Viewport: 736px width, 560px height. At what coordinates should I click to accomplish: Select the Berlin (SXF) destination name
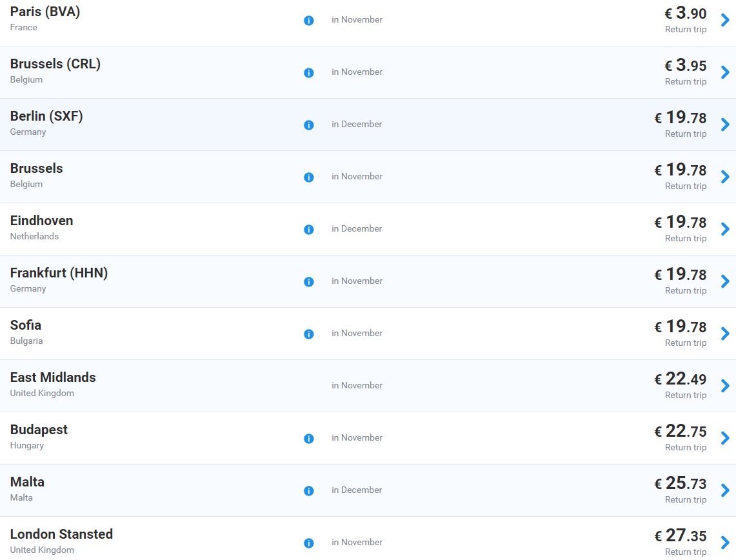point(46,116)
